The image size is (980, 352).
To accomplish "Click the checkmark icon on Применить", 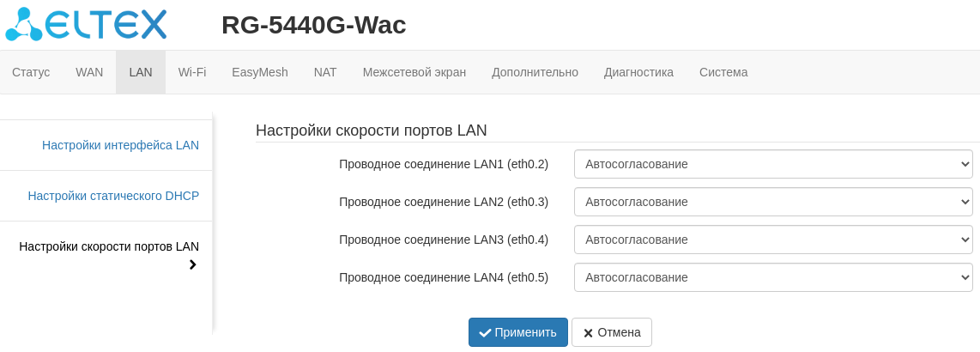I will (485, 332).
